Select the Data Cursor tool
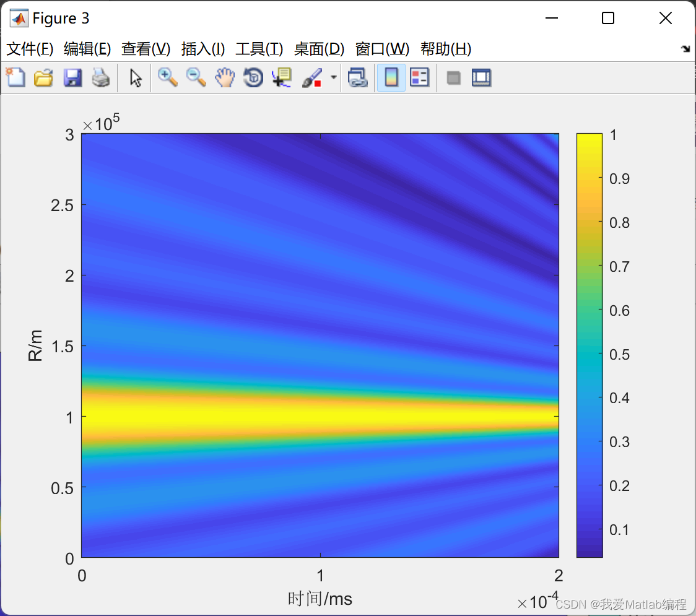The height and width of the screenshot is (616, 696). (x=282, y=77)
